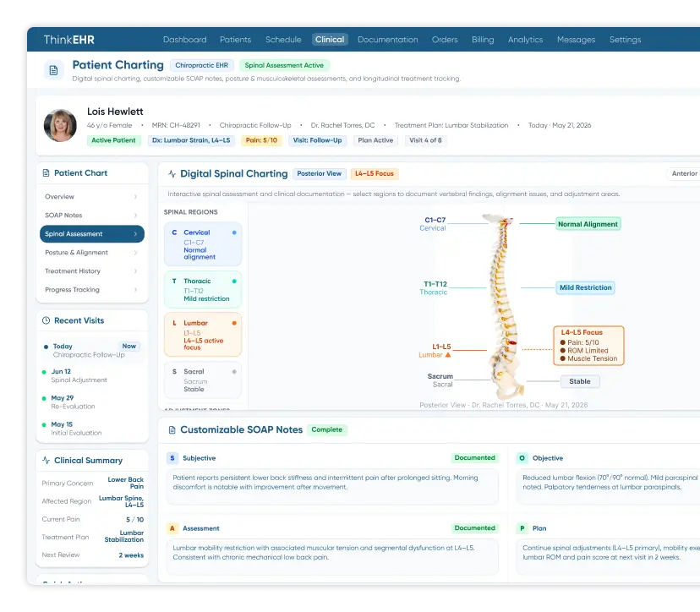Click the Stable sacrum label
Screen dimensions: 700x612
579,382
